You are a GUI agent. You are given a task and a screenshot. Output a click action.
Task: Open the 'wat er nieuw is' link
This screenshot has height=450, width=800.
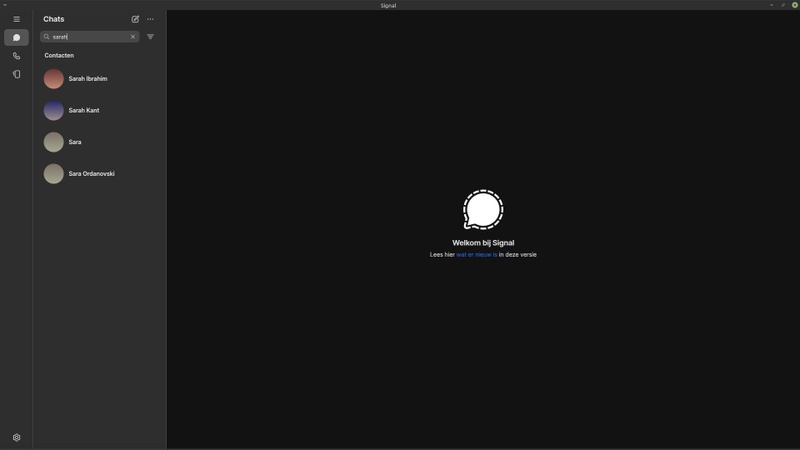pos(477,255)
